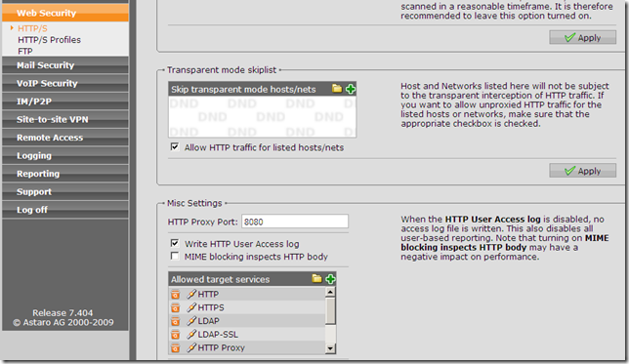Image resolution: width=629 pixels, height=364 pixels.
Task: Click Log off in the sidebar
Action: [65, 209]
